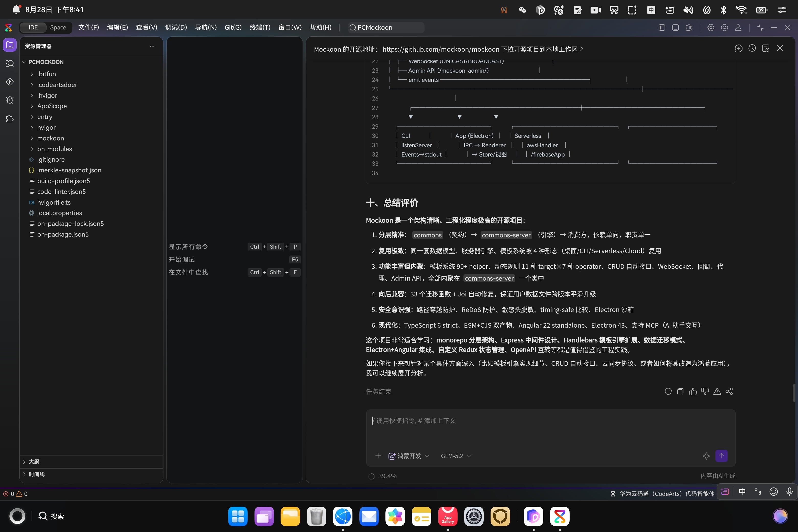Screen dimensions: 798x532
Task: Collapse the PCMOCKOON root folder
Action: (x=46, y=62)
